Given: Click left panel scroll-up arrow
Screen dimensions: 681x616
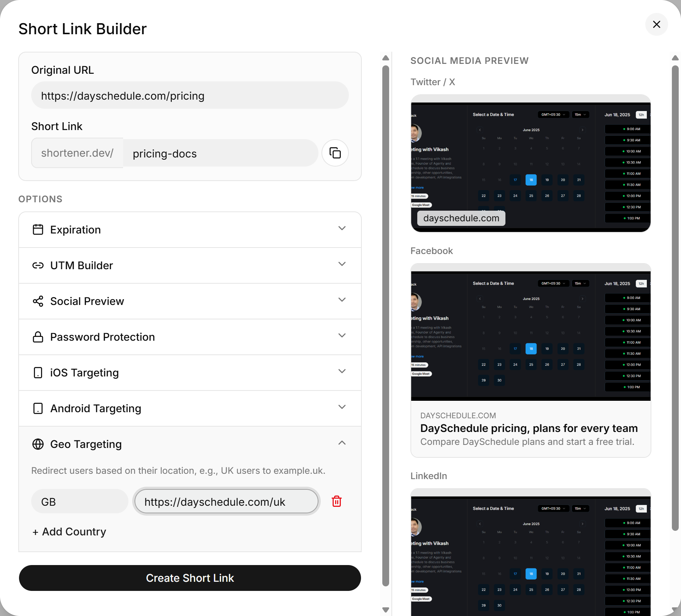Looking at the screenshot, I should (386, 58).
